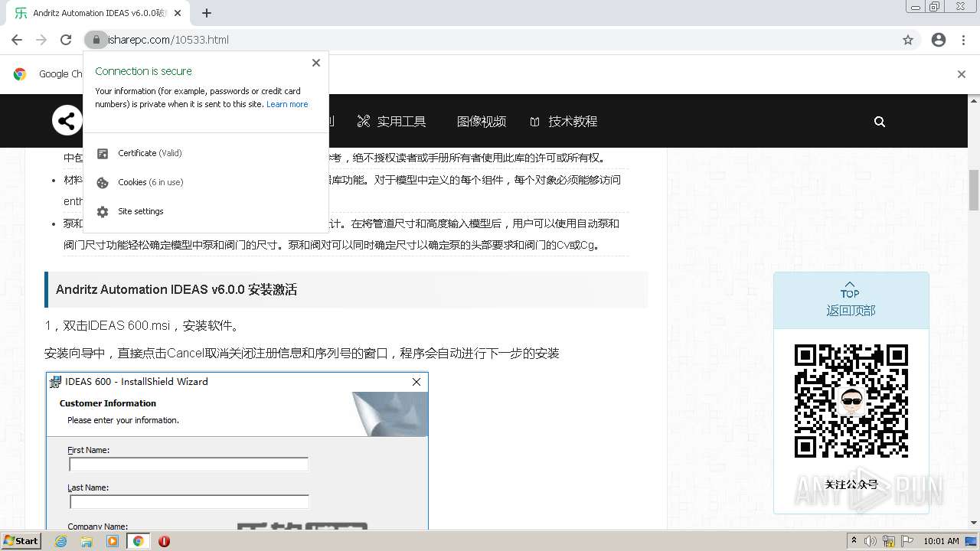Bookmark this page with the star icon
The height and width of the screenshot is (551, 980).
pyautogui.click(x=908, y=40)
